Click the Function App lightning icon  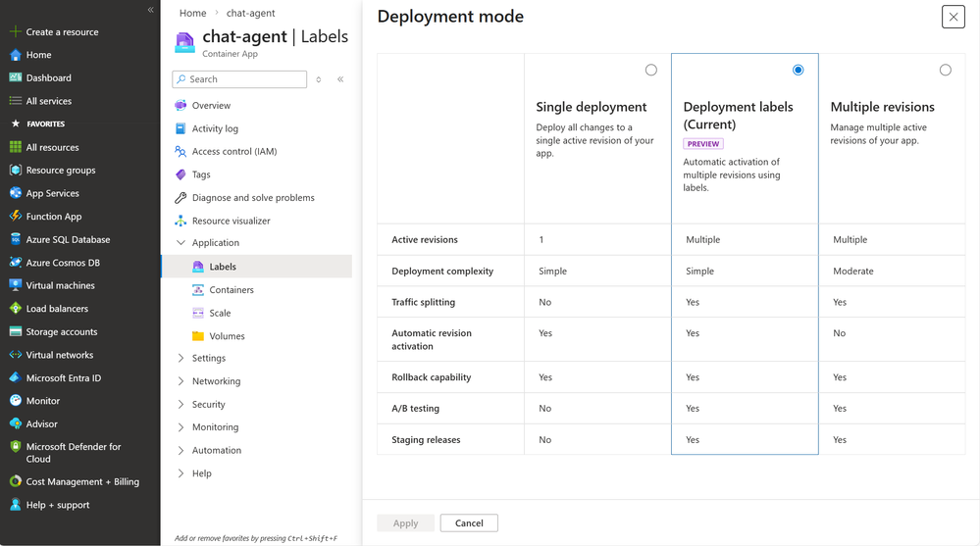[x=16, y=217]
